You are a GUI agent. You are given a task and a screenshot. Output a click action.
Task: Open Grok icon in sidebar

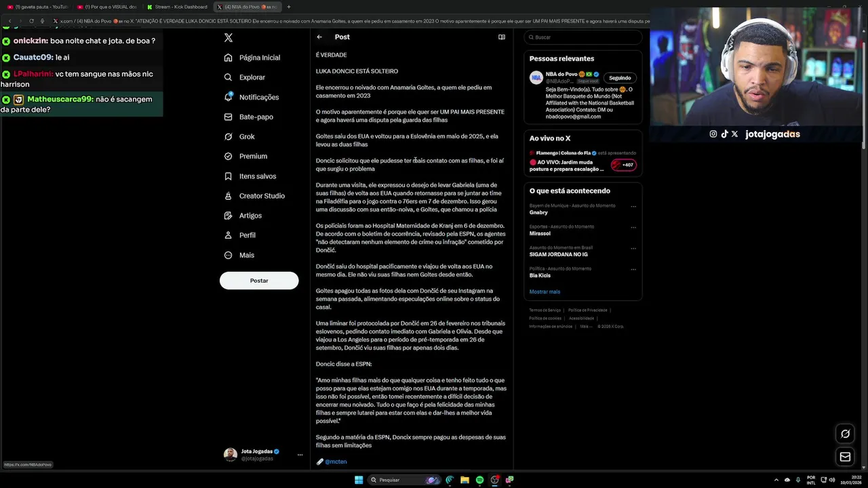coord(229,136)
